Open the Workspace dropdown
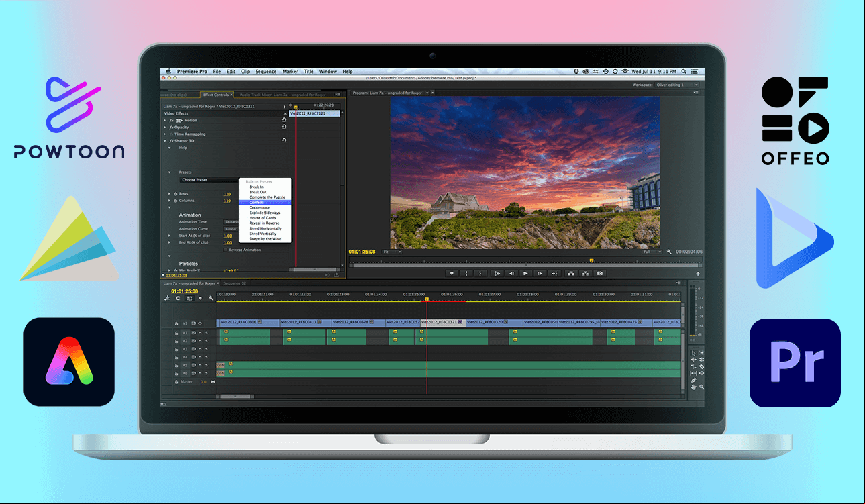The width and height of the screenshot is (865, 504). pyautogui.click(x=678, y=85)
